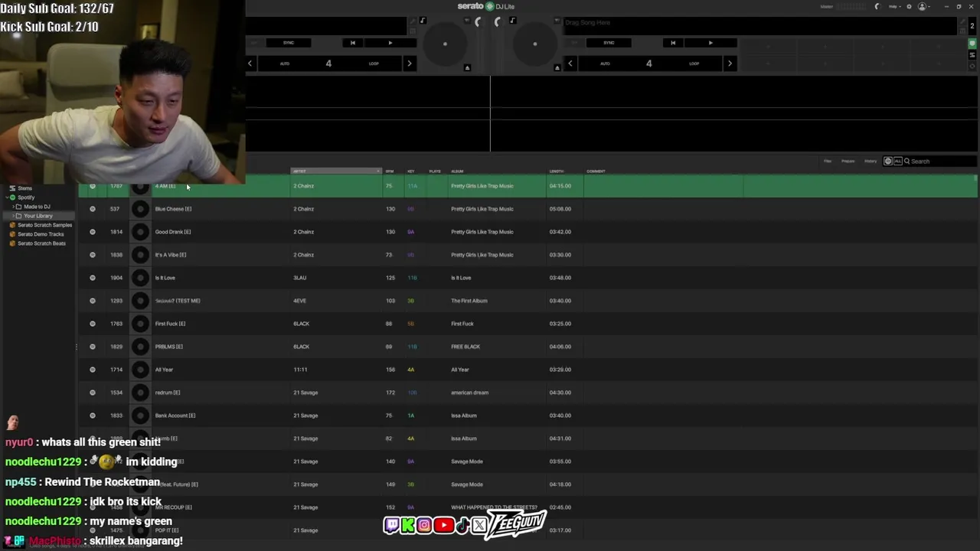
Task: Toggle SYNC on the right deck
Action: [x=609, y=43]
